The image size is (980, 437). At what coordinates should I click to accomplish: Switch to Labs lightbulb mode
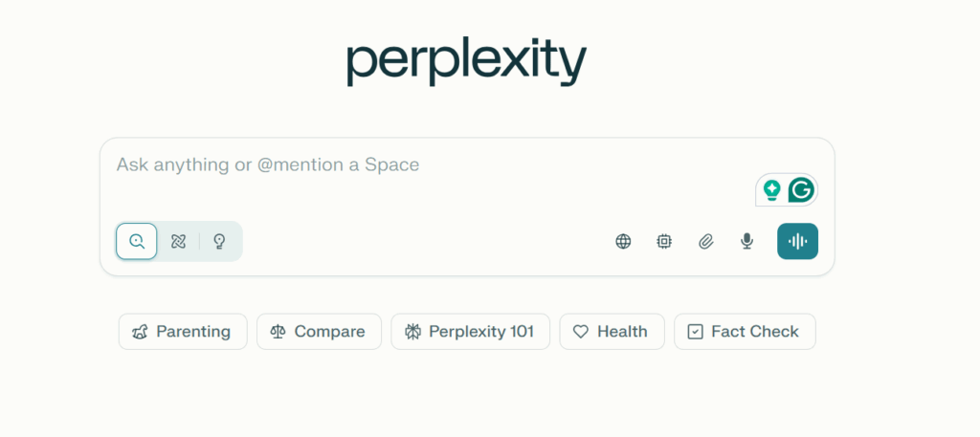pos(219,241)
